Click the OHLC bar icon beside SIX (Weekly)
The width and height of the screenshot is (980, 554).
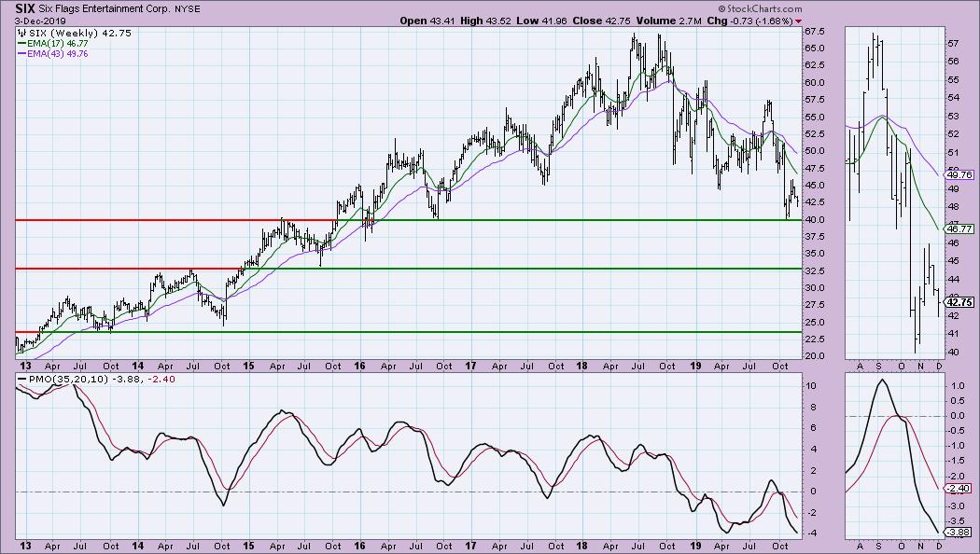tap(21, 33)
